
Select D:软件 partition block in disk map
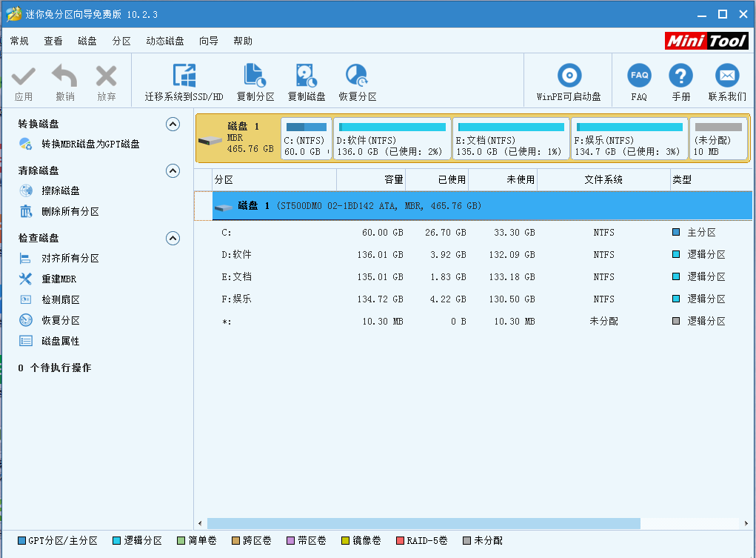click(392, 139)
